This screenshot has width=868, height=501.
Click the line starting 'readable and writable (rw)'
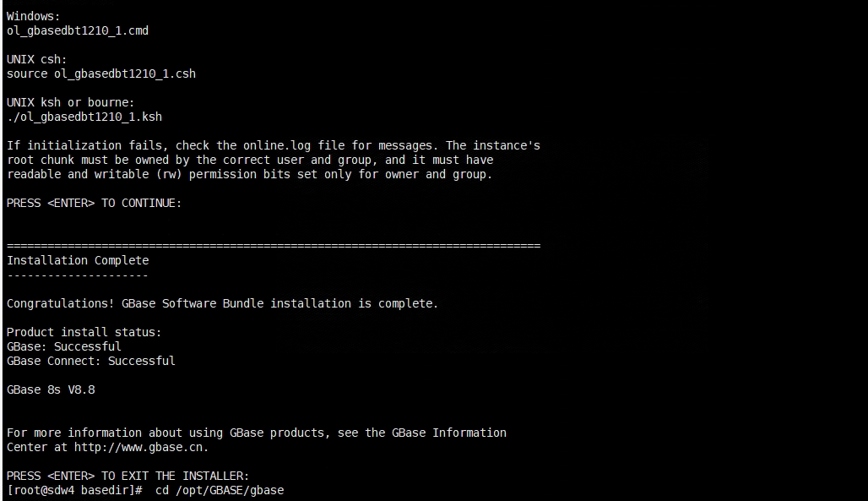[249, 175]
